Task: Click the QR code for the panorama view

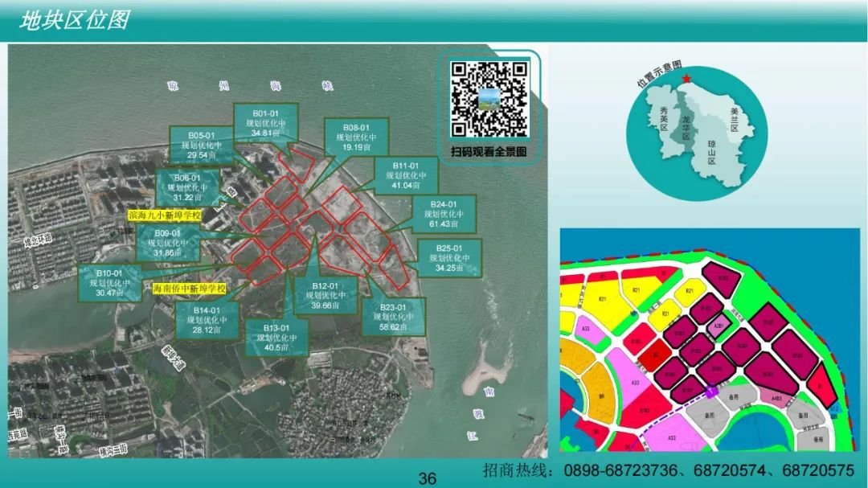Action: 489,99
